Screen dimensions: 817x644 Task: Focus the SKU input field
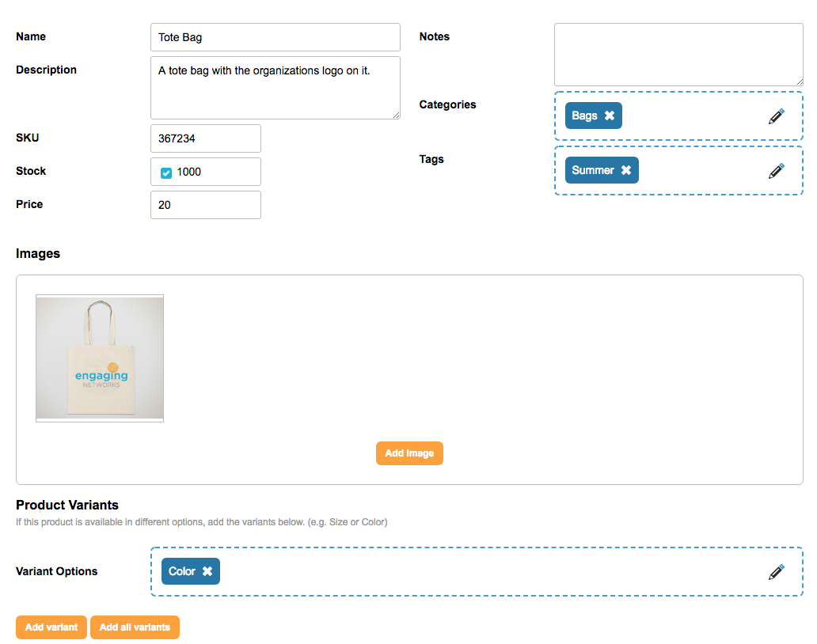click(205, 138)
